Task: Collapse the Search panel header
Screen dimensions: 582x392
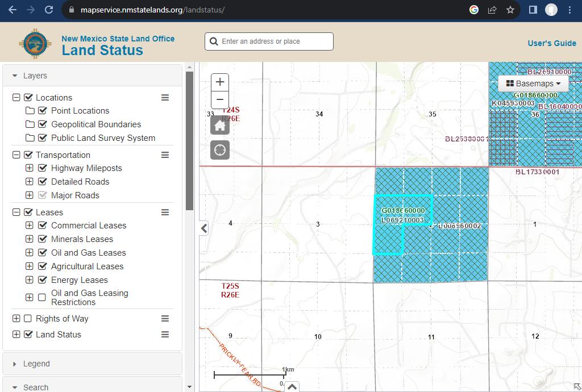Action: click(93, 387)
